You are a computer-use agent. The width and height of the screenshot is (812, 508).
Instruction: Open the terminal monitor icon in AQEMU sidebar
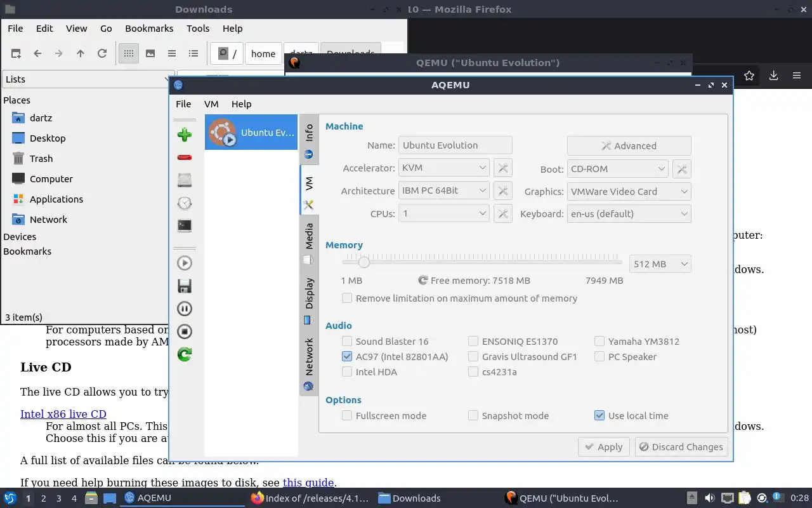pos(185,225)
